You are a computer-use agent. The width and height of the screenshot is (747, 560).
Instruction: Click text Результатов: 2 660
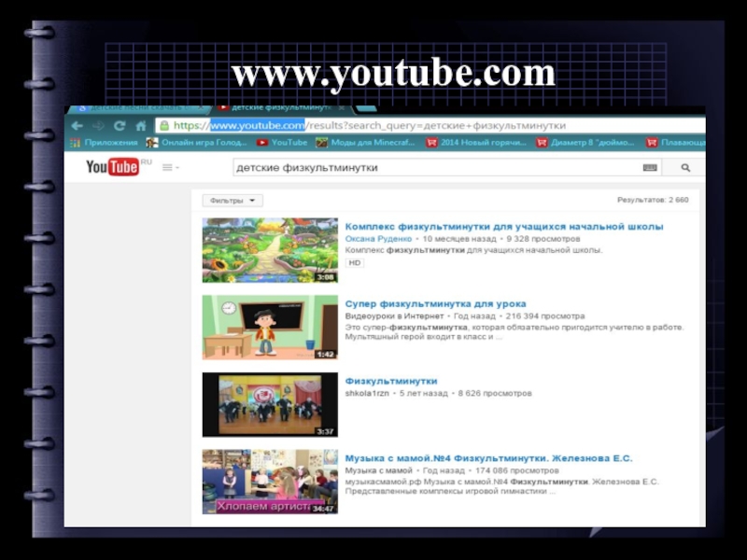653,200
